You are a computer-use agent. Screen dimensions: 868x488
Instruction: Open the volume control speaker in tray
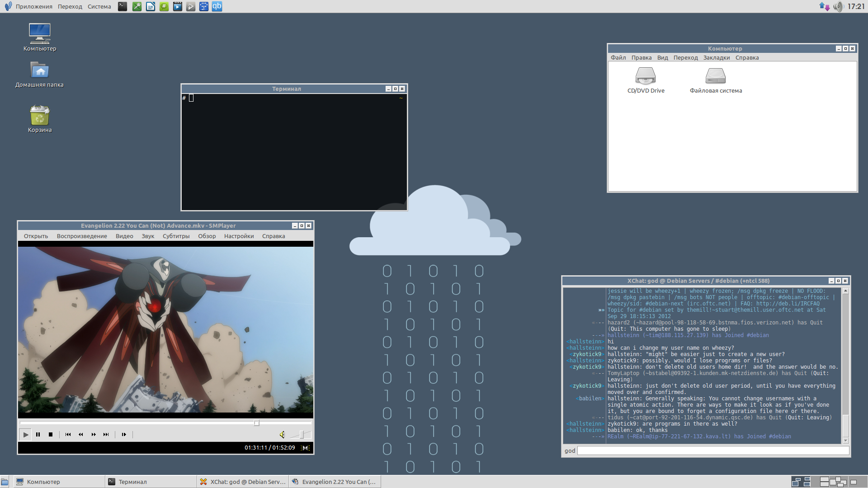[838, 6]
